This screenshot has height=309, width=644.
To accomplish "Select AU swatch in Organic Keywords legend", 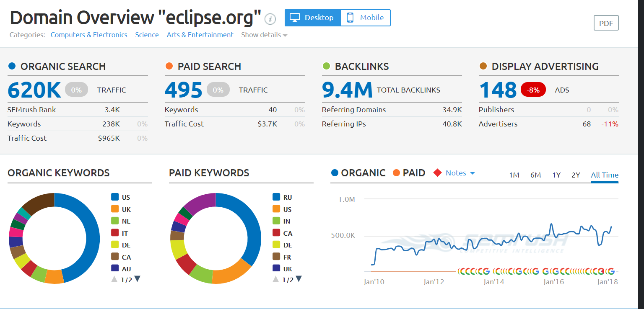I will [115, 268].
